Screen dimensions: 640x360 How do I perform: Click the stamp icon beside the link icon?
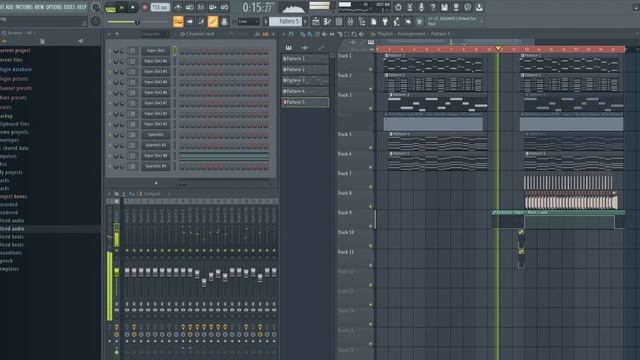pyautogui.click(x=224, y=21)
